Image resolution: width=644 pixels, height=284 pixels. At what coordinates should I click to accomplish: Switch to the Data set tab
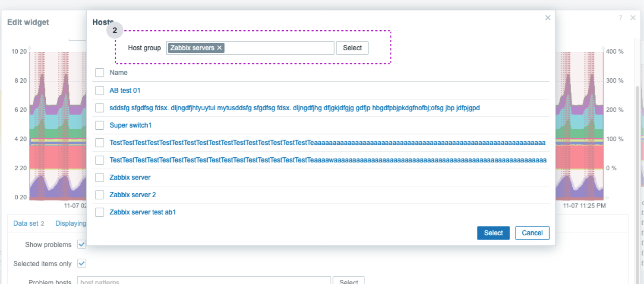tap(29, 223)
